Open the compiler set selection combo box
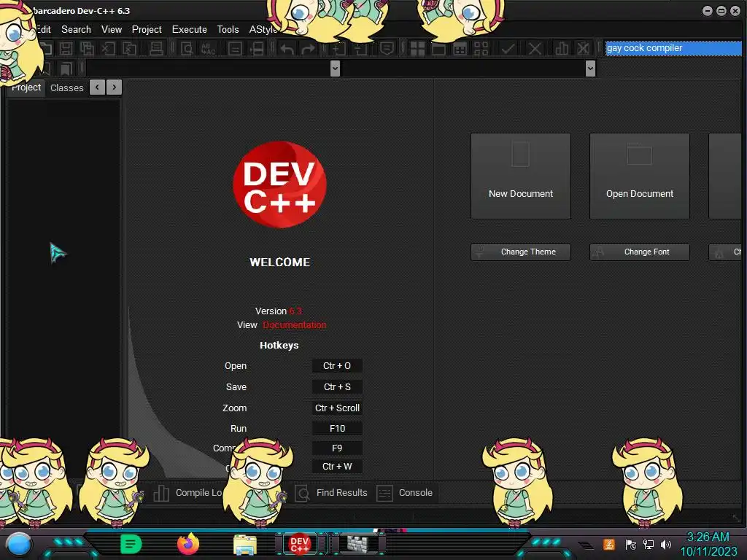The image size is (747, 560). pos(673,48)
